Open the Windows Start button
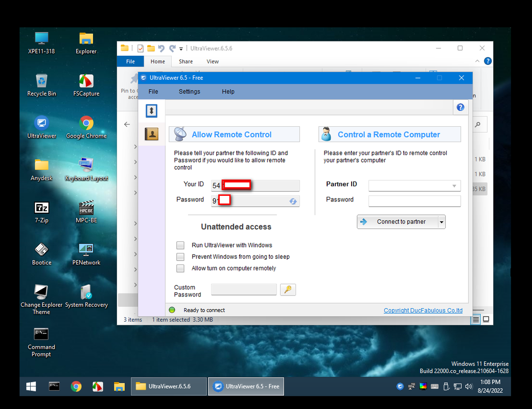Image resolution: width=532 pixels, height=409 pixels. (x=31, y=387)
